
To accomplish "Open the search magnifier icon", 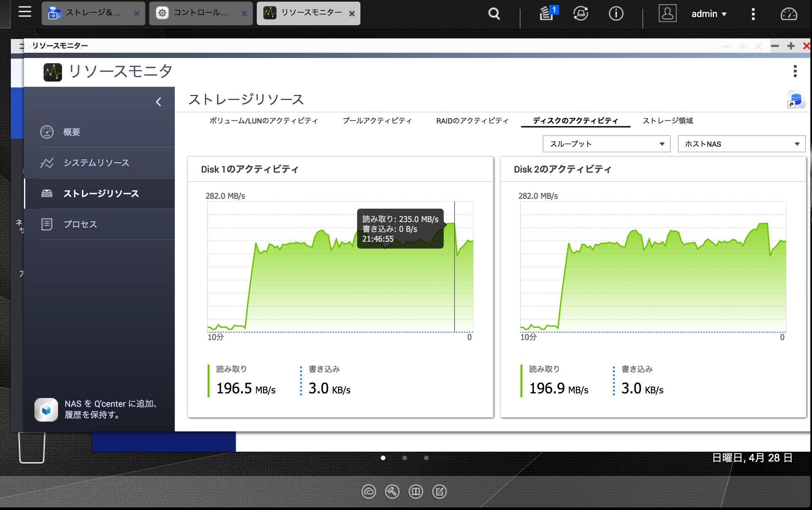I will coord(494,14).
